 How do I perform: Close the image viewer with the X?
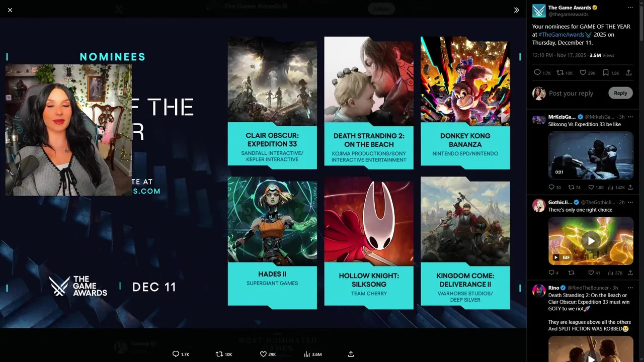tap(10, 10)
